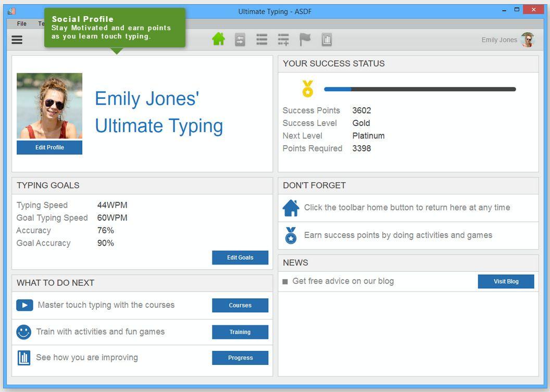Click the toolbar home button reminder text
The height and width of the screenshot is (392, 550).
pos(407,208)
